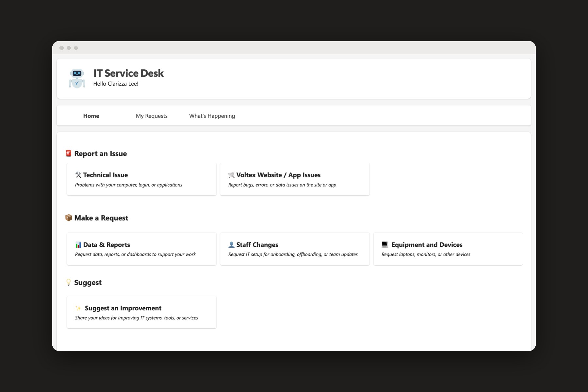588x392 pixels.
Task: Click 'Request laptops, monitors, or other devices' text
Action: [x=426, y=254]
